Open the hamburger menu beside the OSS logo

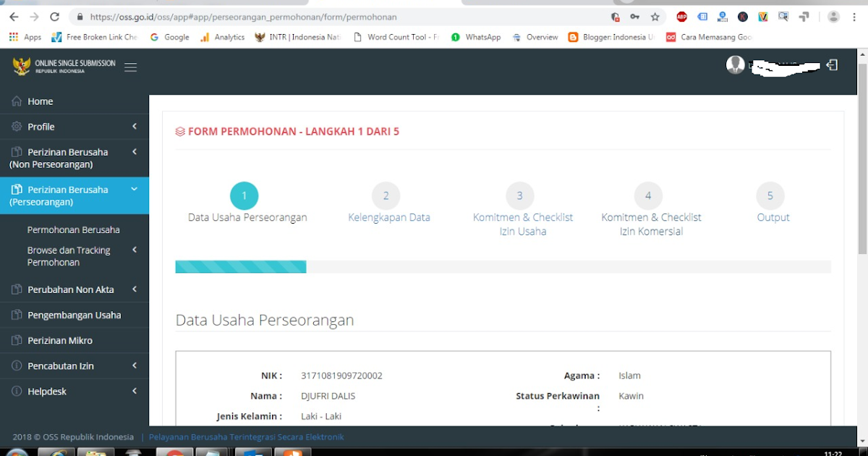[130, 66]
